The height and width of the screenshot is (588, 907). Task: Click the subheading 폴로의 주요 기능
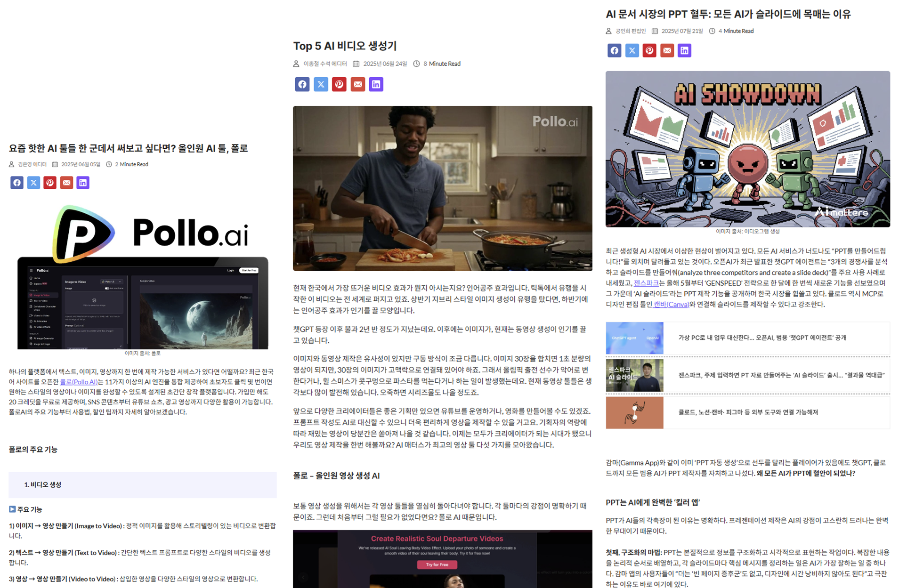(33, 450)
